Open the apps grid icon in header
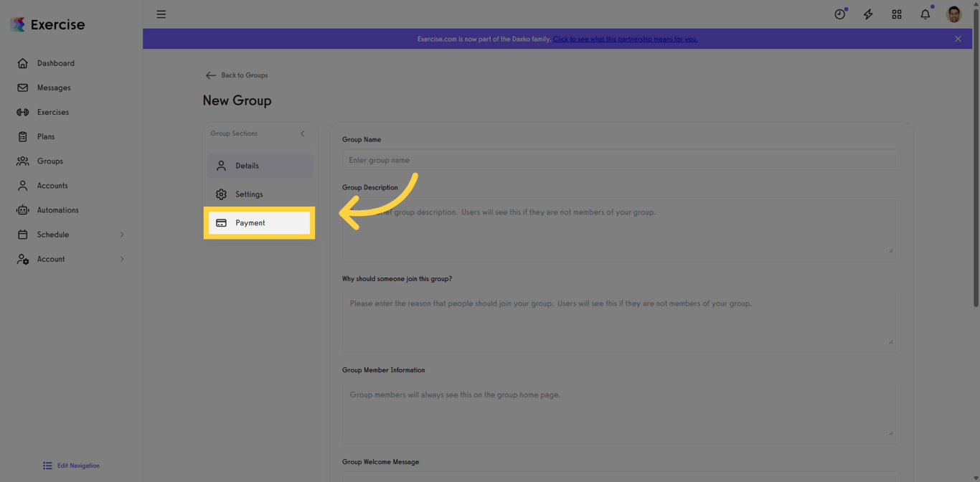980x482 pixels. (897, 14)
